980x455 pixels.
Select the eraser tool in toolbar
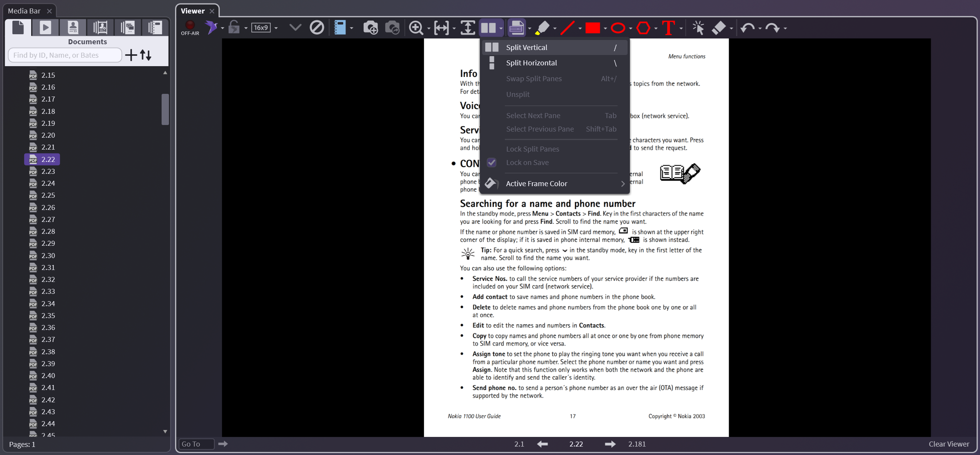click(x=718, y=28)
